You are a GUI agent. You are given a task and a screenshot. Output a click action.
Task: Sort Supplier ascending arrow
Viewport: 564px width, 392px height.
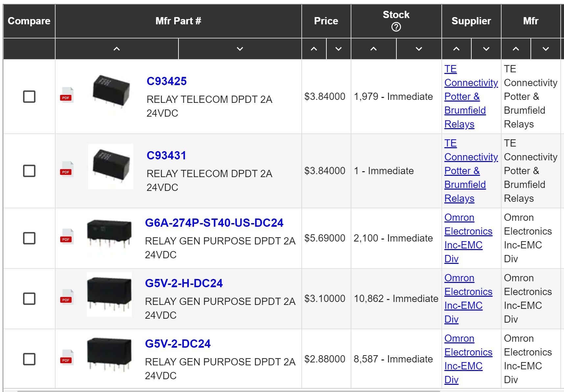pos(457,49)
